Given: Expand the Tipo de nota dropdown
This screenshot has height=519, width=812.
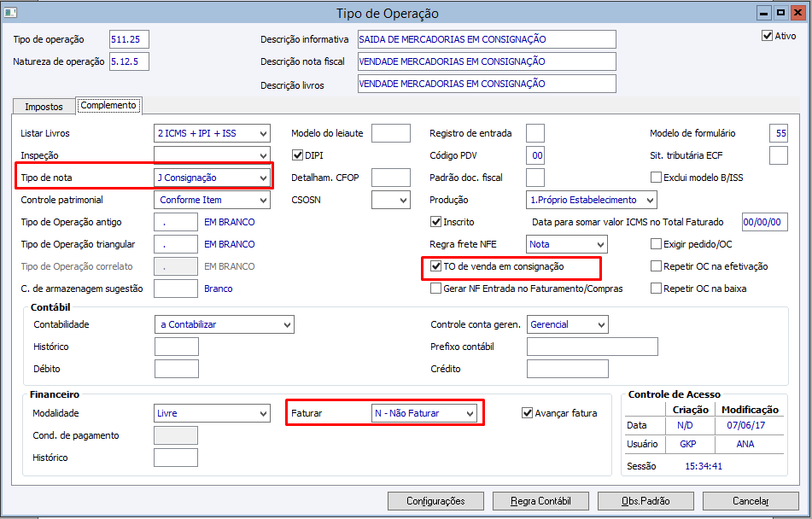Looking at the screenshot, I should point(262,178).
